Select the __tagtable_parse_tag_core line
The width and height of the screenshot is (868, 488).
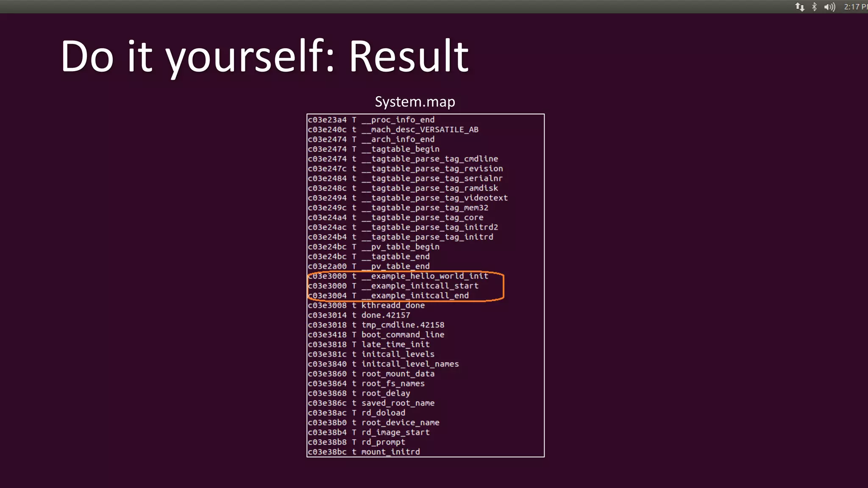coord(395,217)
